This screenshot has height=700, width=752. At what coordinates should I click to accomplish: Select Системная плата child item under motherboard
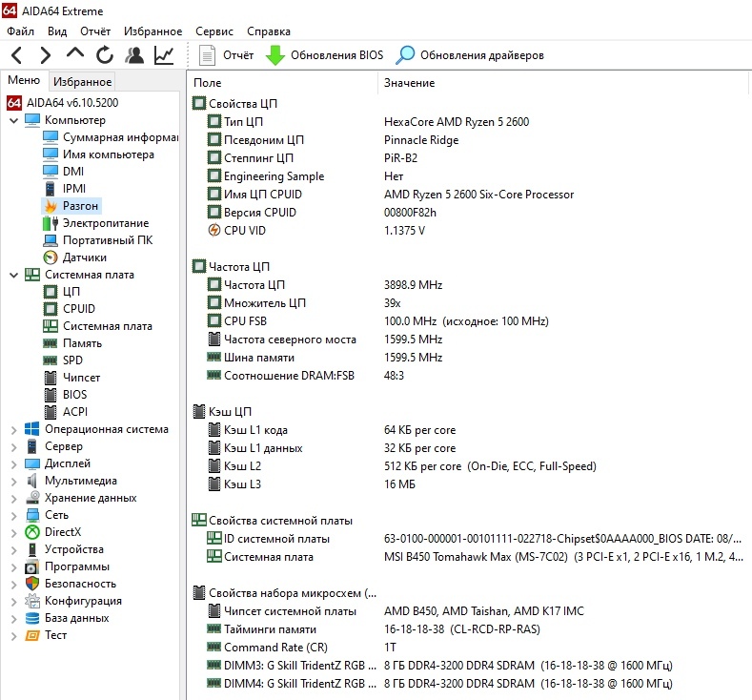[98, 326]
